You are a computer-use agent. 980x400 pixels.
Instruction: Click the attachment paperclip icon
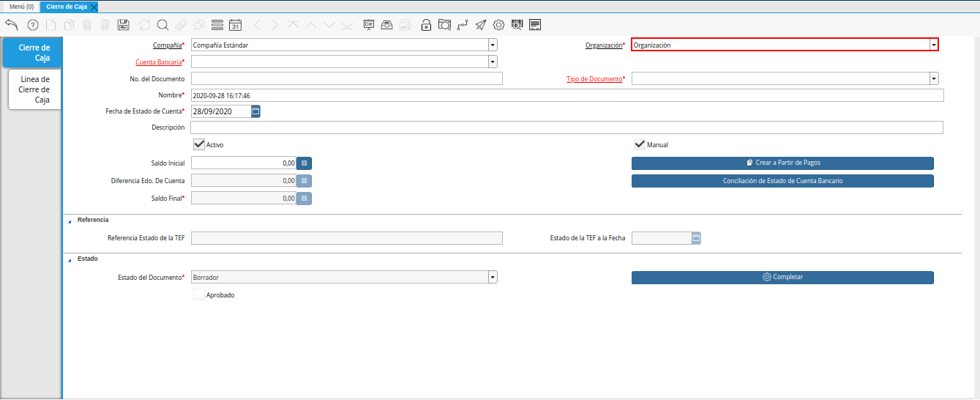(x=180, y=25)
